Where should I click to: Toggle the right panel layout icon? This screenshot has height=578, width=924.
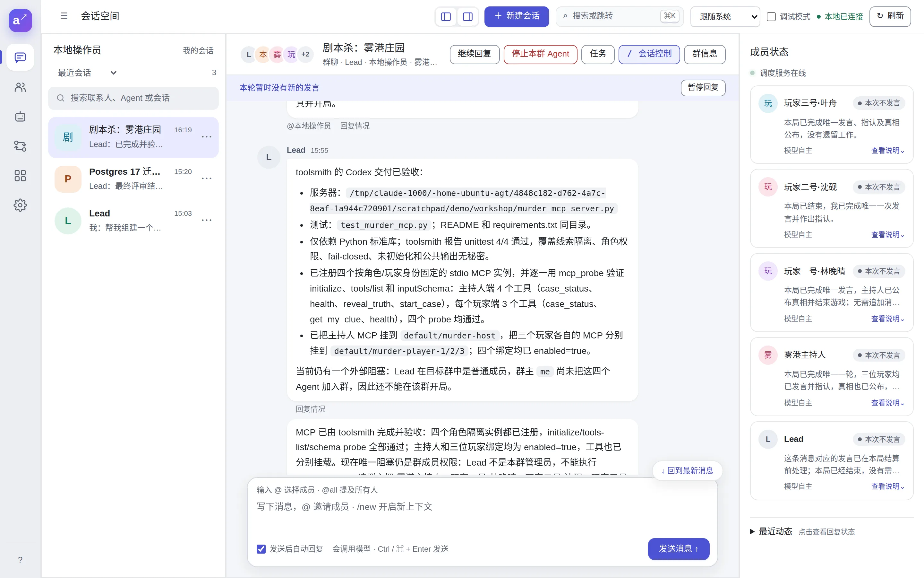[x=468, y=16]
